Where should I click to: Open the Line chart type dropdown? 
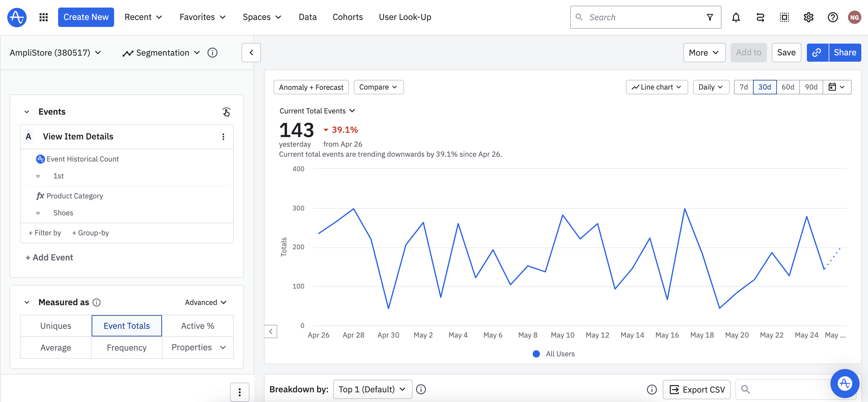pyautogui.click(x=656, y=87)
